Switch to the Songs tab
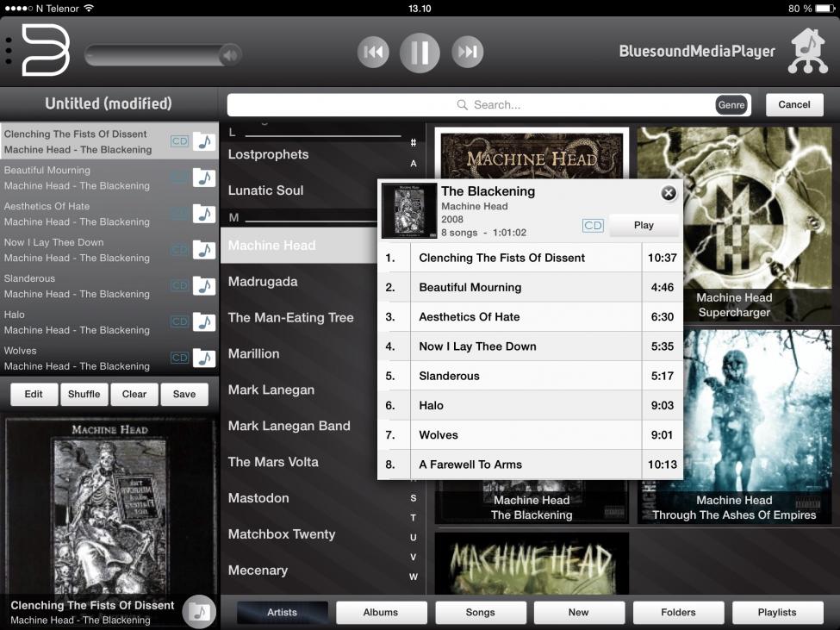Screen dimensions: 840x630 (481, 612)
